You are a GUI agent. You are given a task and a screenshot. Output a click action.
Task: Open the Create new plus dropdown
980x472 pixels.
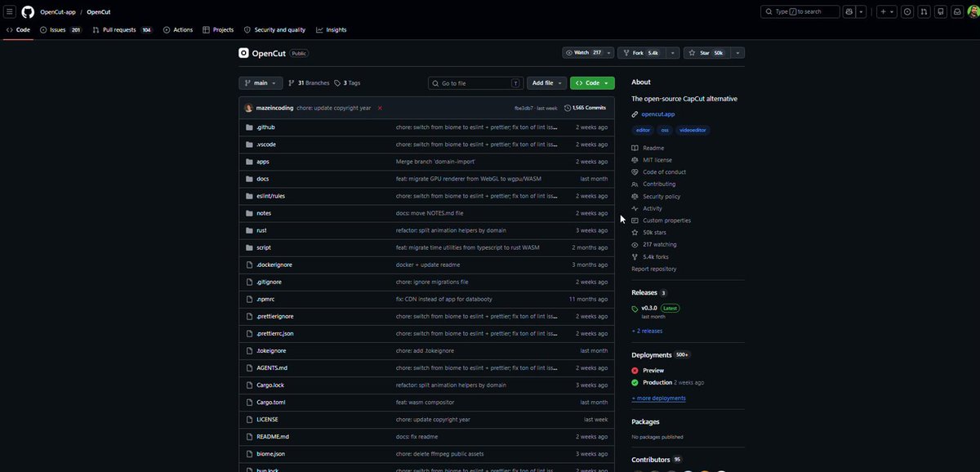[x=886, y=11]
